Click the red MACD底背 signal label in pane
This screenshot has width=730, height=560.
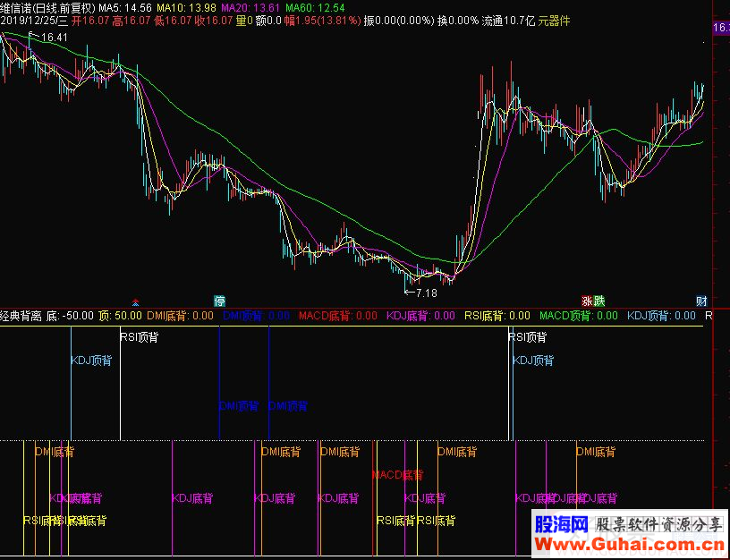[x=397, y=475]
